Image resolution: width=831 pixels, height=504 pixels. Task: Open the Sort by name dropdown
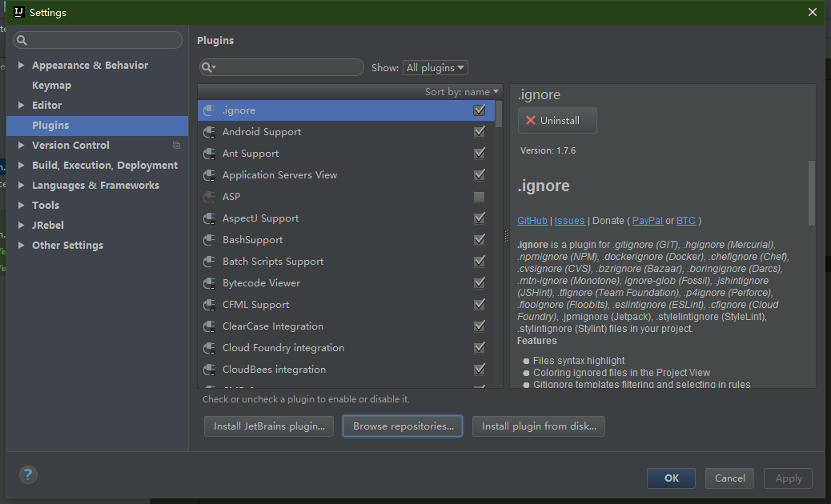point(462,91)
